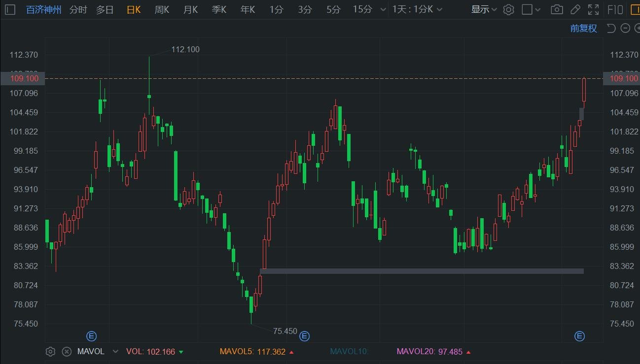Expand the 显示 display dropdown
The height and width of the screenshot is (364, 640).
[484, 9]
